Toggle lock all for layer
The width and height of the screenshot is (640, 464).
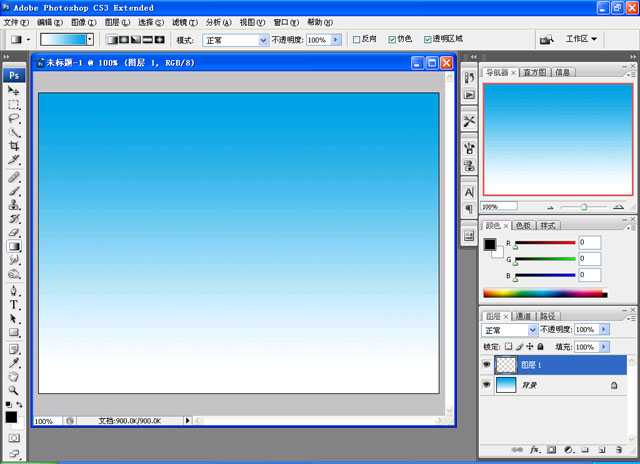pyautogui.click(x=540, y=346)
